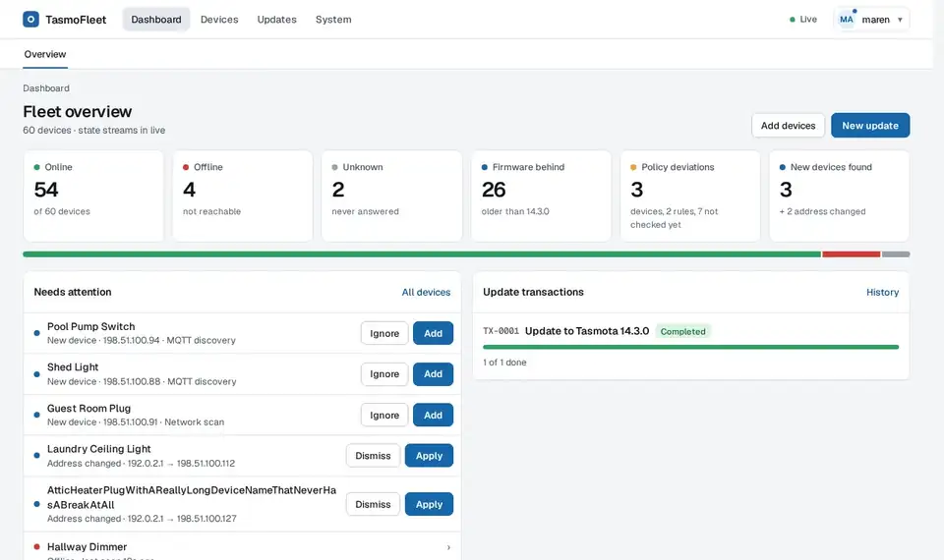This screenshot has height=560, width=944.
Task: Click the green online segment of fleet status bar
Action: coord(422,254)
